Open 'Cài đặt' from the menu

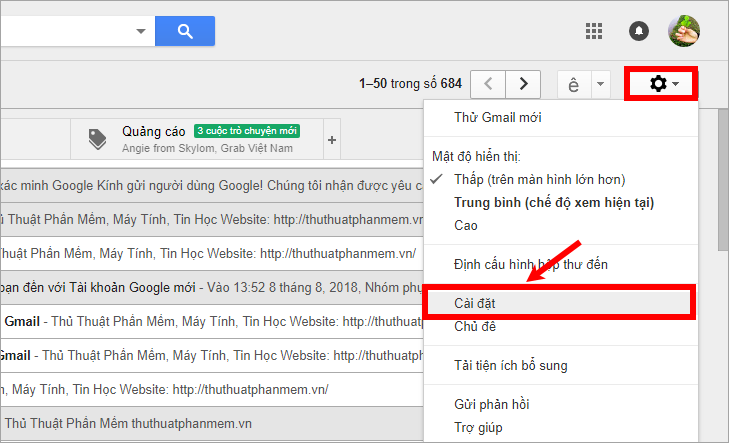[560, 303]
